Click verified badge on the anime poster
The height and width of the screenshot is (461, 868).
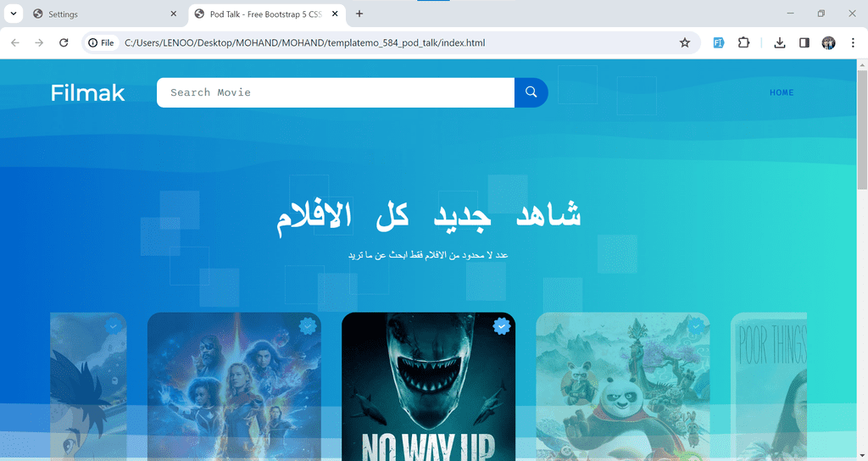pos(113,326)
